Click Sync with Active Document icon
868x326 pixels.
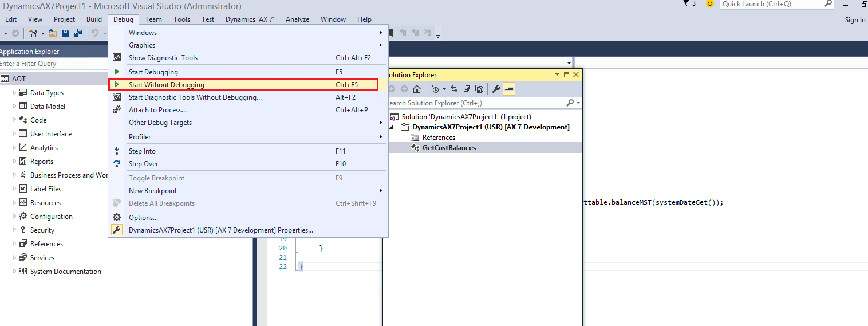click(x=454, y=89)
